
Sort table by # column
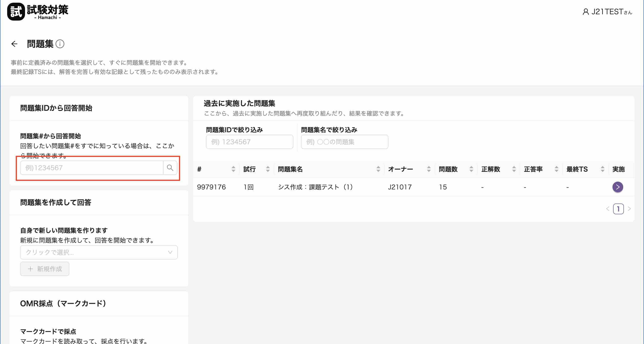tap(233, 169)
